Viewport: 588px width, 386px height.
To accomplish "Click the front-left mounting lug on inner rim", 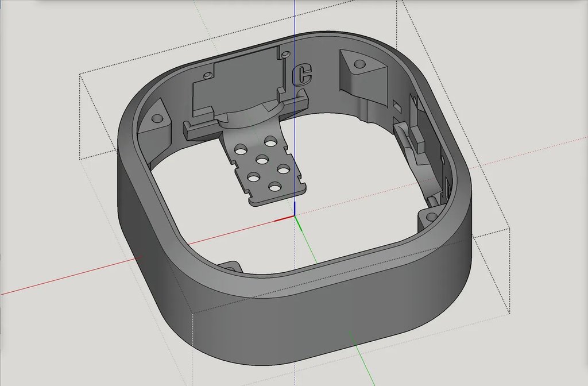I will pyautogui.click(x=231, y=267).
